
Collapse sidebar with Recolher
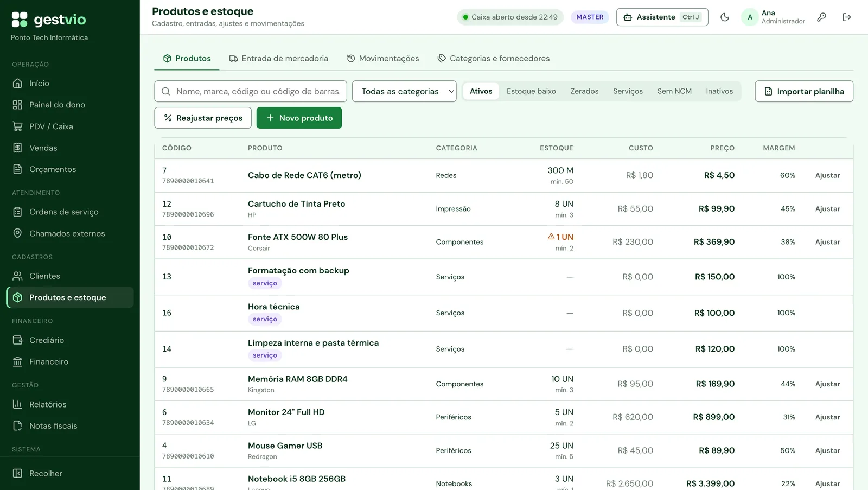(69, 473)
